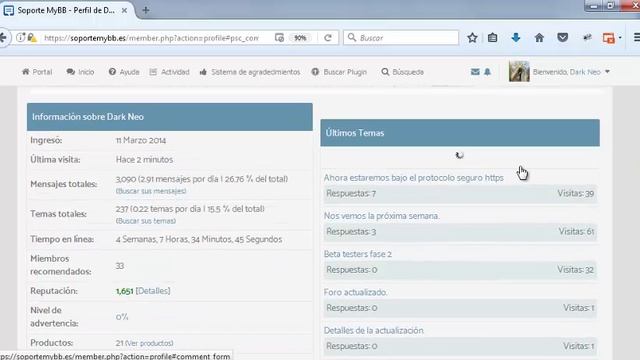Reload the page
This screenshot has width=640, height=360.
[x=328, y=38]
